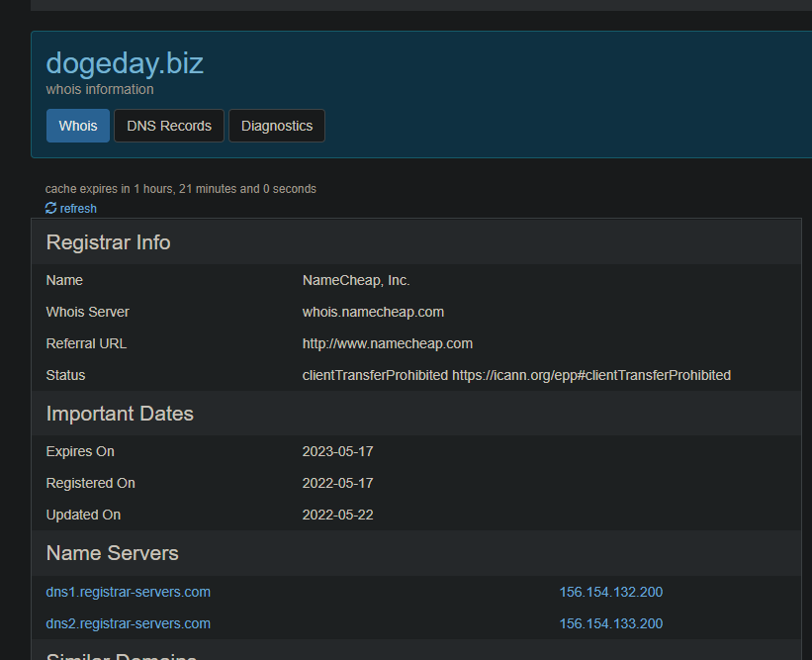Click the Similar Domains section header
The image size is (812, 660).
(121, 654)
